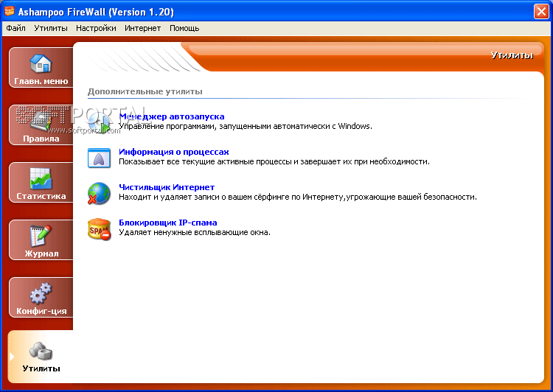Click the Утилиты header title at top right
Viewport: 553px width, 392px height.
click(512, 55)
